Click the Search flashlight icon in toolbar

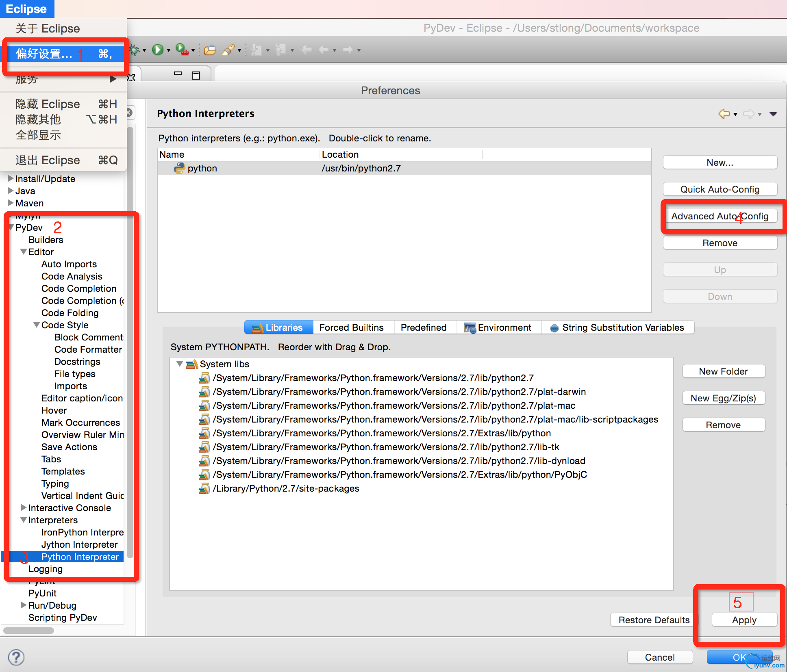[x=228, y=50]
